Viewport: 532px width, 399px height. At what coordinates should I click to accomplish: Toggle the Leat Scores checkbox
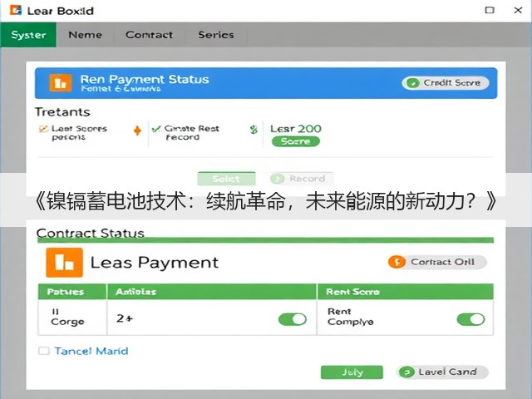point(43,129)
